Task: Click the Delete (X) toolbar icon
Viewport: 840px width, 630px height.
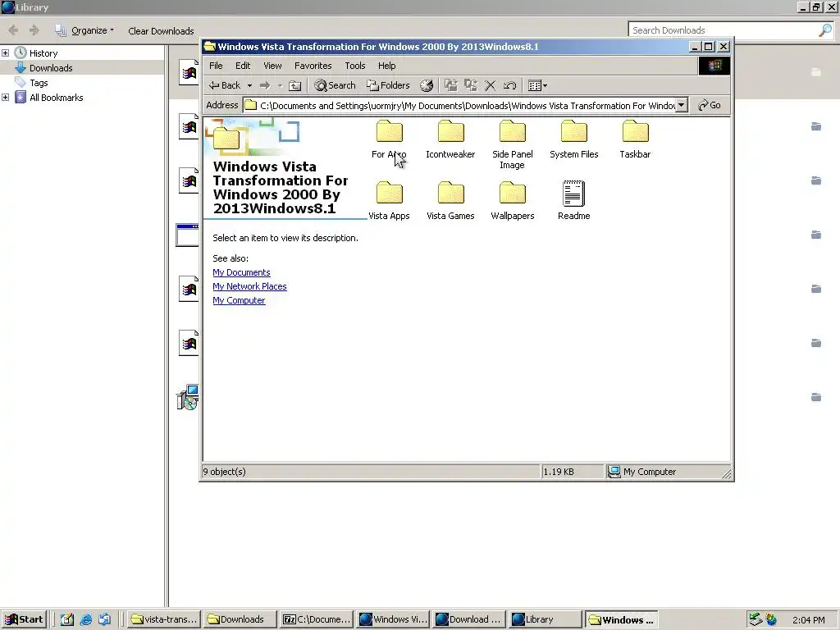Action: tap(490, 85)
